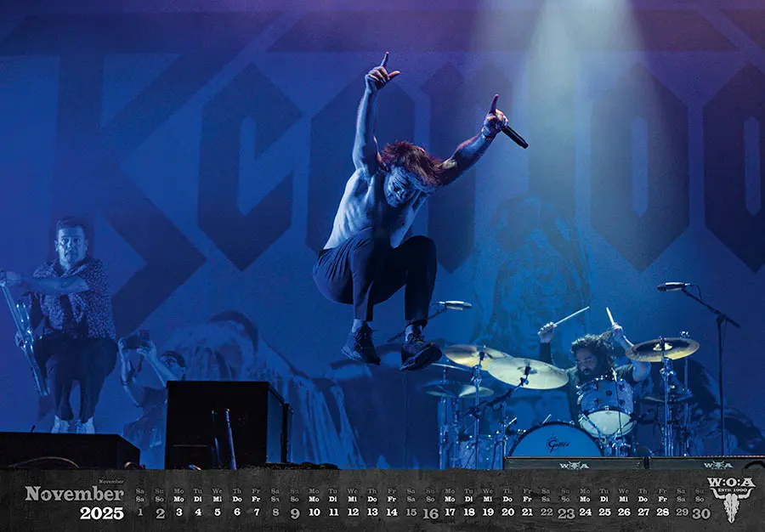Choose date 20 in the calendar strip
This screenshot has height=532, width=765.
pos(507,512)
